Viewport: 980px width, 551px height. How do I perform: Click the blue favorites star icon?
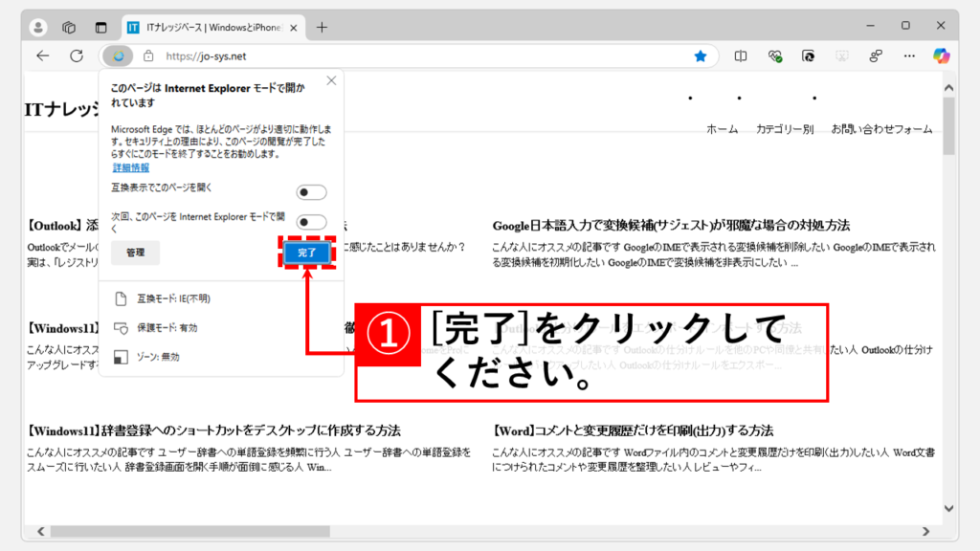click(x=701, y=56)
